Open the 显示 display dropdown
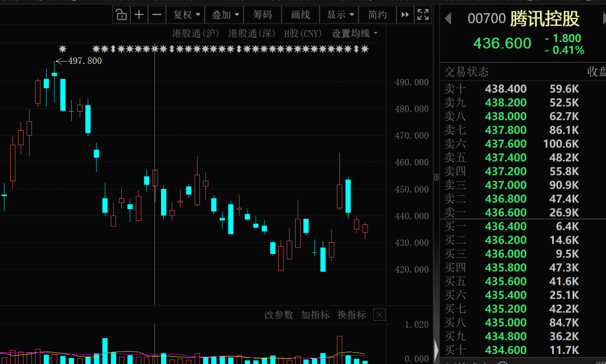The width and height of the screenshot is (606, 364). coord(340,15)
